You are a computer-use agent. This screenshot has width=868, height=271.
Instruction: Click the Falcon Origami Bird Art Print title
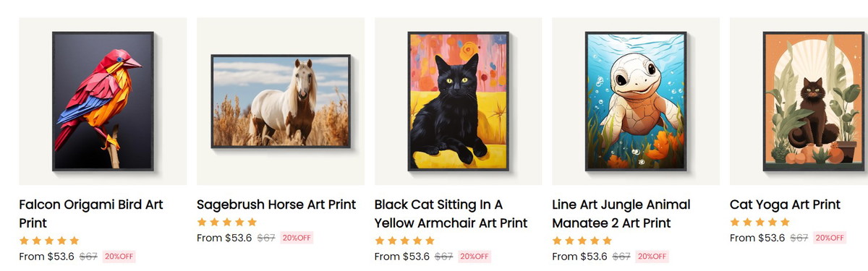click(91, 214)
